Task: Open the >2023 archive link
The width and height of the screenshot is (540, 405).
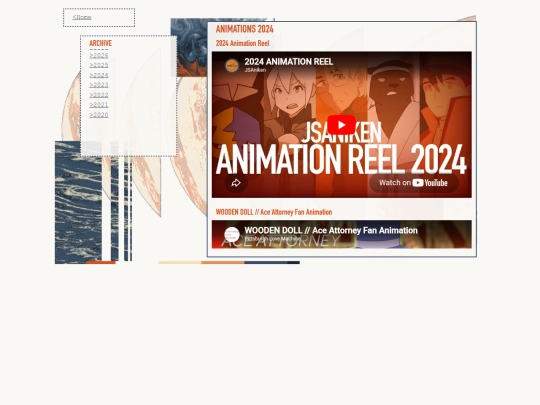Action: (x=99, y=85)
